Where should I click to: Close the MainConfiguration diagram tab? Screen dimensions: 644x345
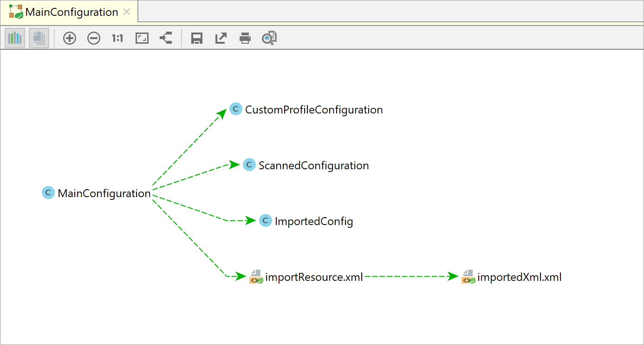pyautogui.click(x=127, y=12)
